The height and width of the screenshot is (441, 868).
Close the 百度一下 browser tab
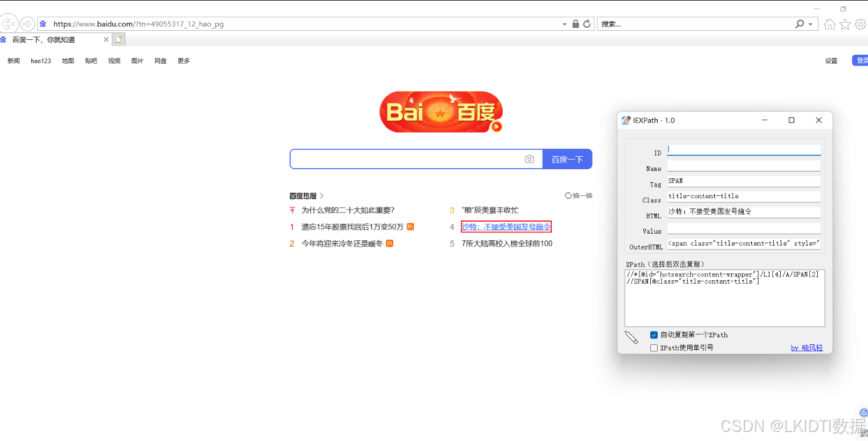106,39
